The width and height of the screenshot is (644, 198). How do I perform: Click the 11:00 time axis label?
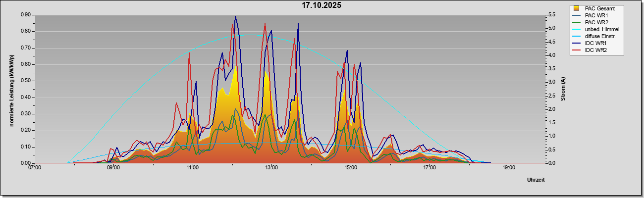(192, 168)
